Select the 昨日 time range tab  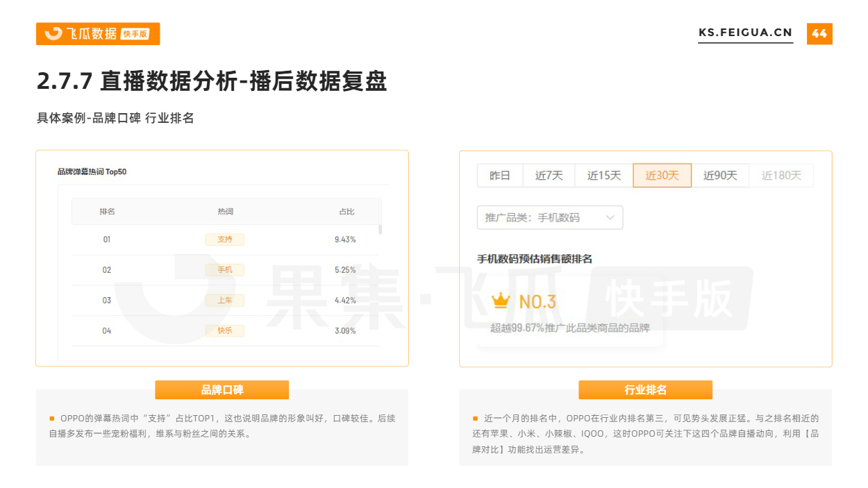pos(500,176)
